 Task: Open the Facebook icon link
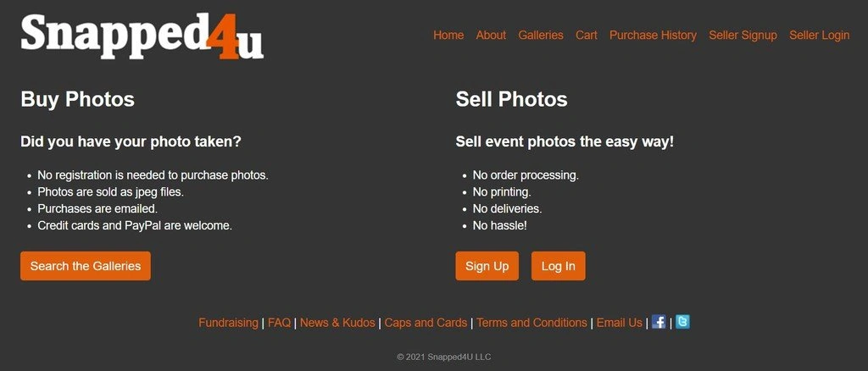pyautogui.click(x=658, y=322)
